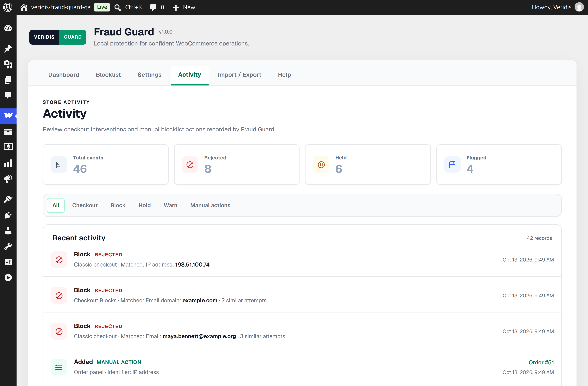Click Howdy, Veridis account link
This screenshot has width=588, height=386.
551,7
